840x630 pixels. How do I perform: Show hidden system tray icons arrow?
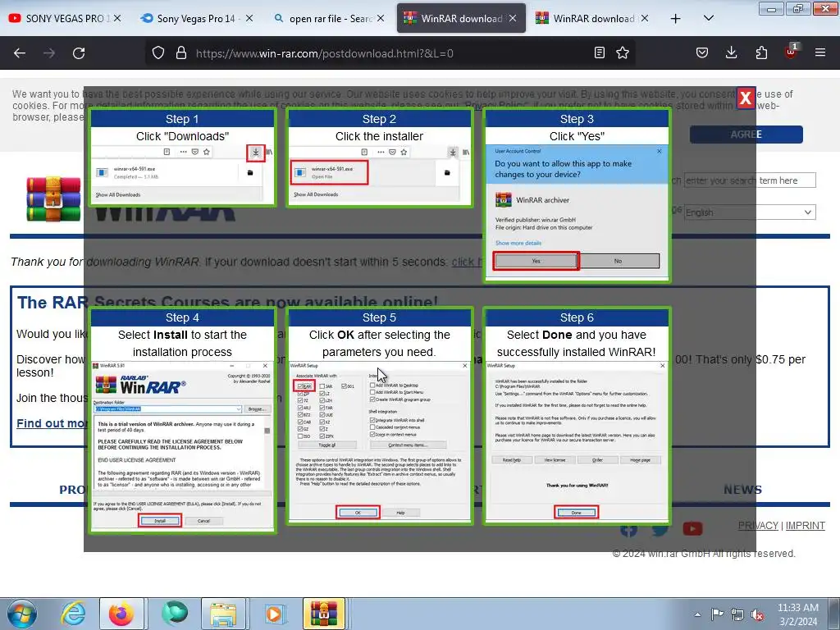tap(697, 614)
